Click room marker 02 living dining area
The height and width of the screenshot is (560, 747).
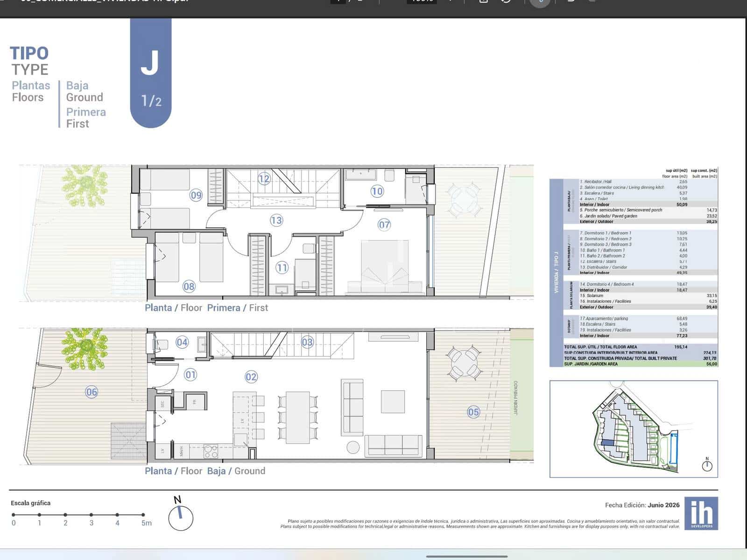tap(251, 377)
